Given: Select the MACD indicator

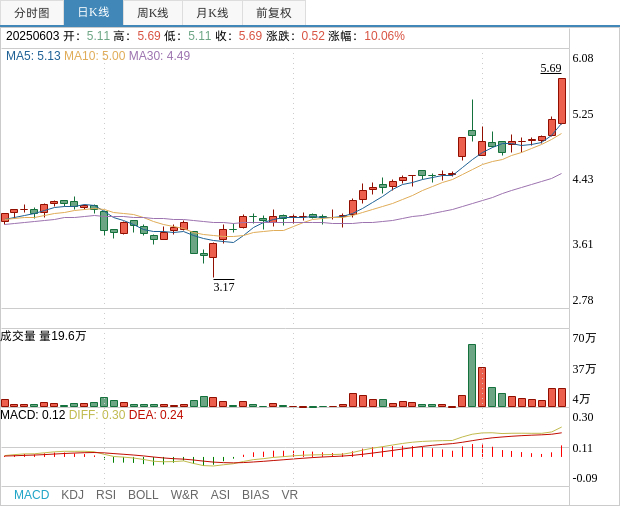Looking at the screenshot, I should coord(32,495).
